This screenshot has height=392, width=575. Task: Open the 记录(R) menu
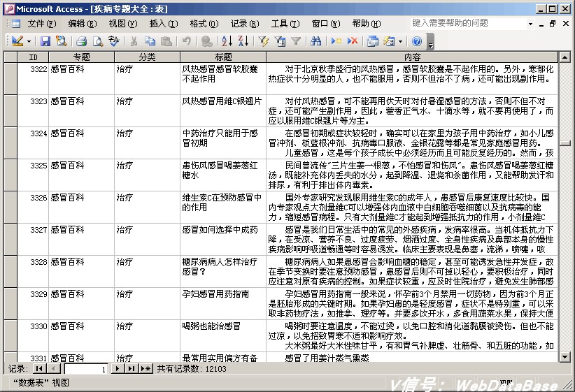245,24
